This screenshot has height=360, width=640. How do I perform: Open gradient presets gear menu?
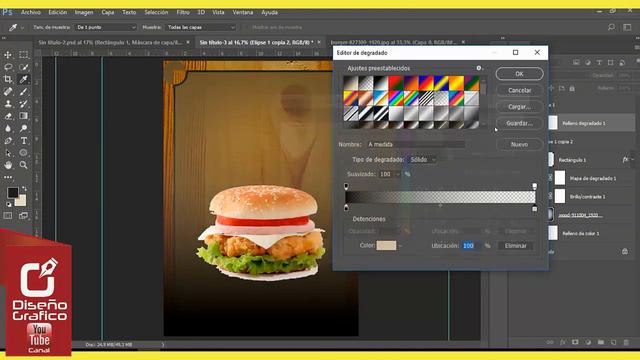(479, 68)
